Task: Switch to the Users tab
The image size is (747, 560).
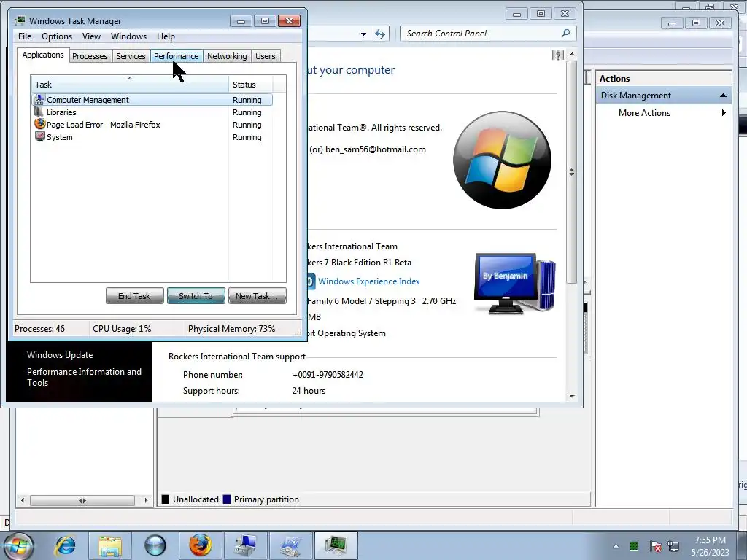Action: (x=266, y=56)
